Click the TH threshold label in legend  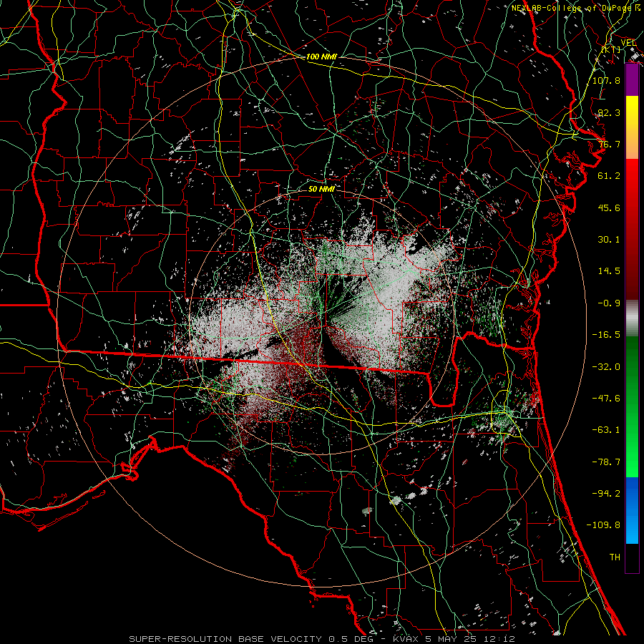click(615, 557)
